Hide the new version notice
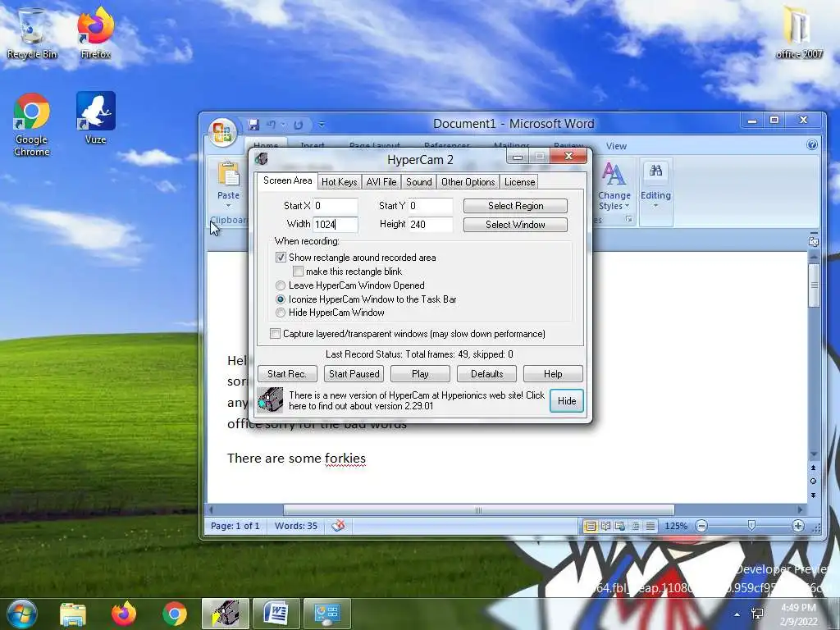 pyautogui.click(x=567, y=400)
